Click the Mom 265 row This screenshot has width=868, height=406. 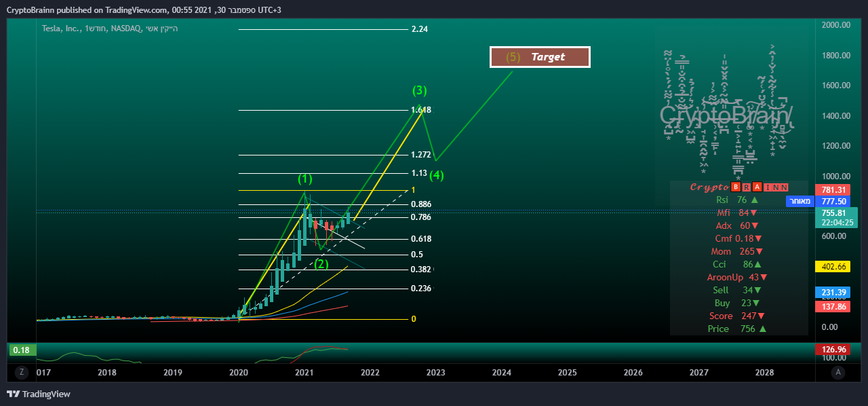point(738,251)
